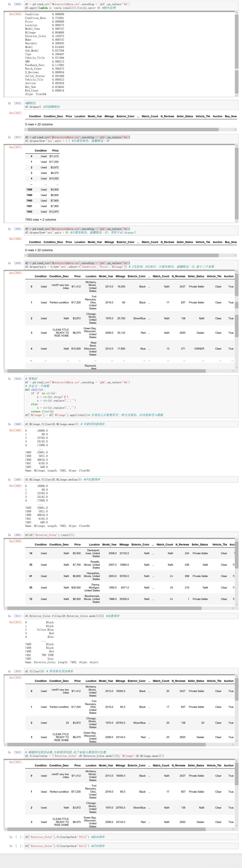Click the scroll-down arrow of Out[339] output
Viewport: 242px width, 868px height.
(x=237, y=367)
